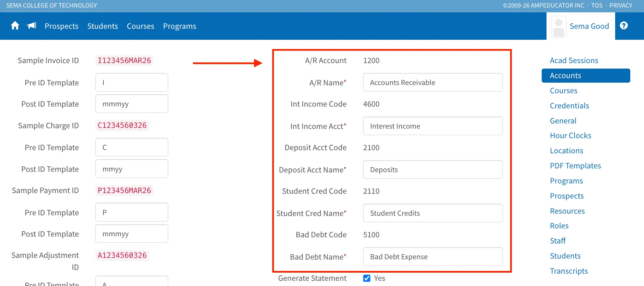The height and width of the screenshot is (286, 644).
Task: Click Deposit Acct Code value 2100
Action: coord(371,147)
